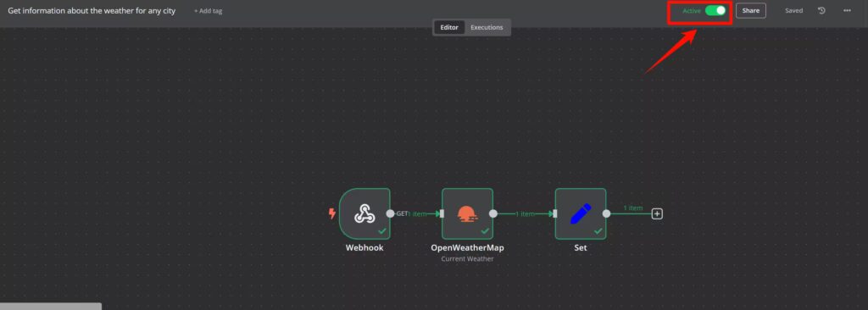The width and height of the screenshot is (868, 310).
Task: Click the Webhook node output connector dot
Action: click(390, 213)
